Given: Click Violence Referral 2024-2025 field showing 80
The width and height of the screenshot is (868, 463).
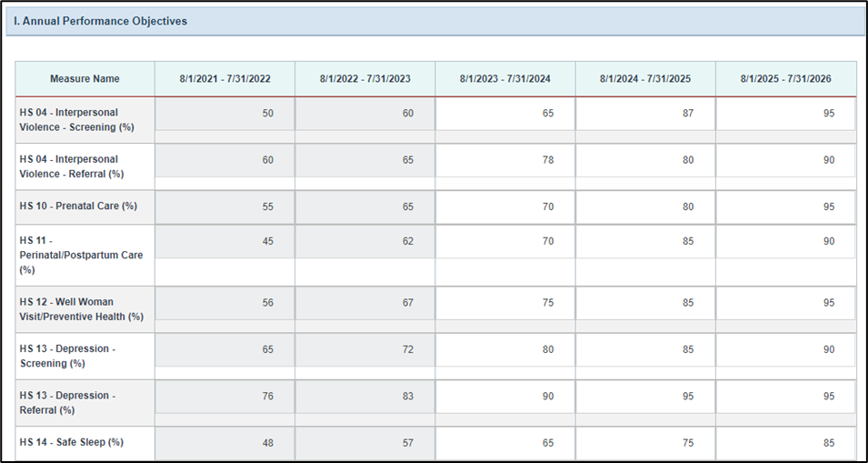Looking at the screenshot, I should point(645,160).
